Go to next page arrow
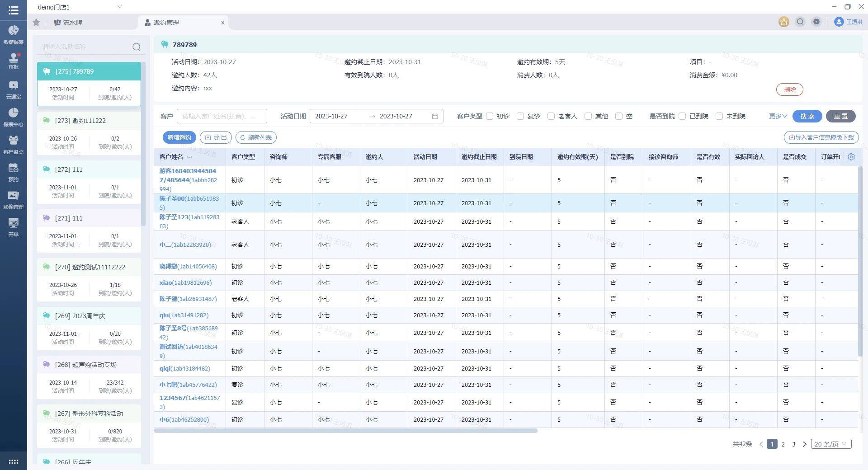868x470 pixels. click(805, 444)
